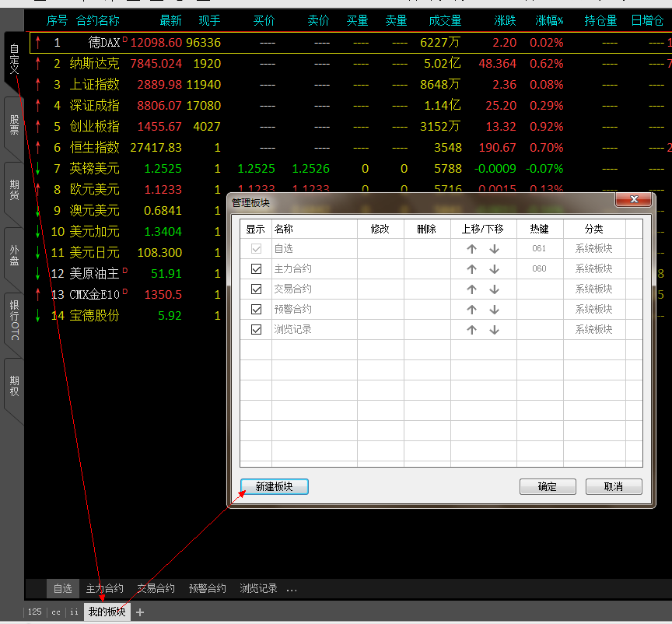Add a new page with the plus icon
The width and height of the screenshot is (672, 624).
140,612
